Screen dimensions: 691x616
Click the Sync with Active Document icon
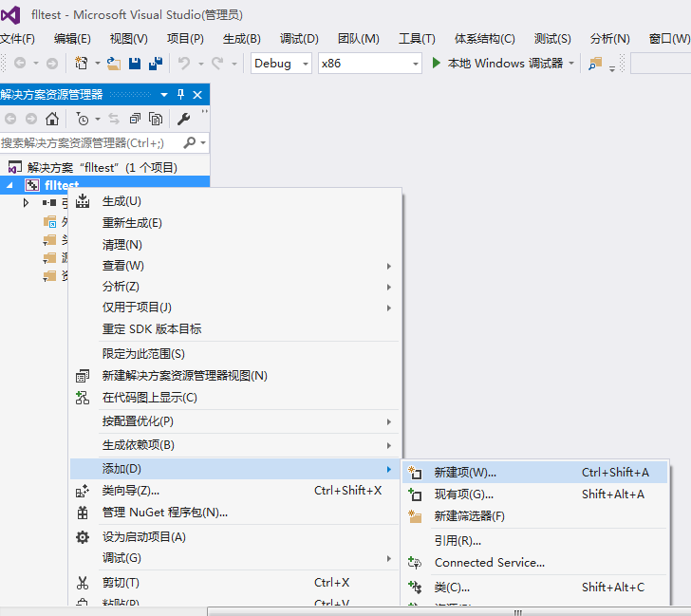(x=114, y=119)
